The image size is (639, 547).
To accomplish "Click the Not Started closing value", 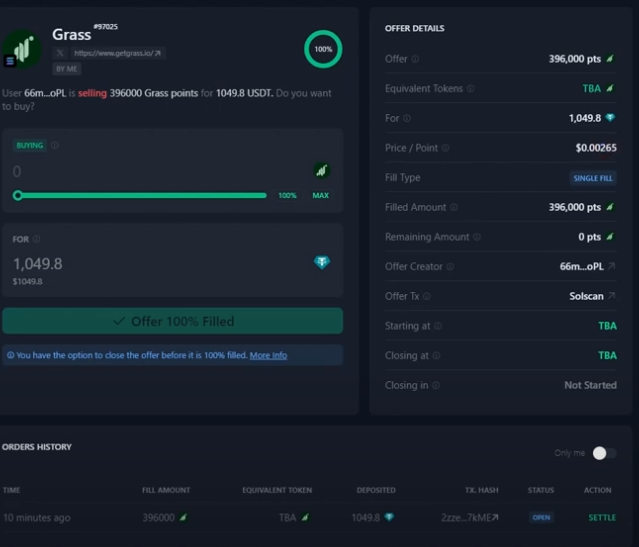I will click(x=590, y=385).
